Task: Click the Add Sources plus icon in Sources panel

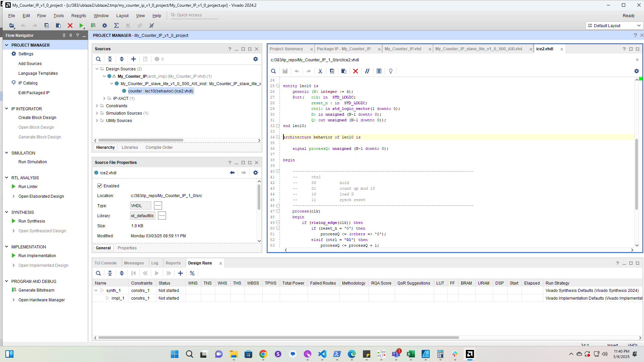Action: click(x=133, y=59)
